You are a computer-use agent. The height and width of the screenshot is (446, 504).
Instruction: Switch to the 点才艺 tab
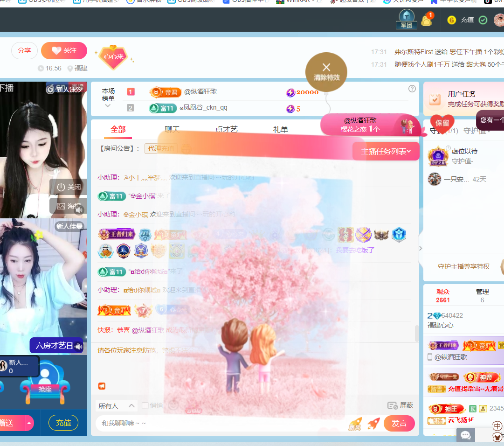click(226, 130)
